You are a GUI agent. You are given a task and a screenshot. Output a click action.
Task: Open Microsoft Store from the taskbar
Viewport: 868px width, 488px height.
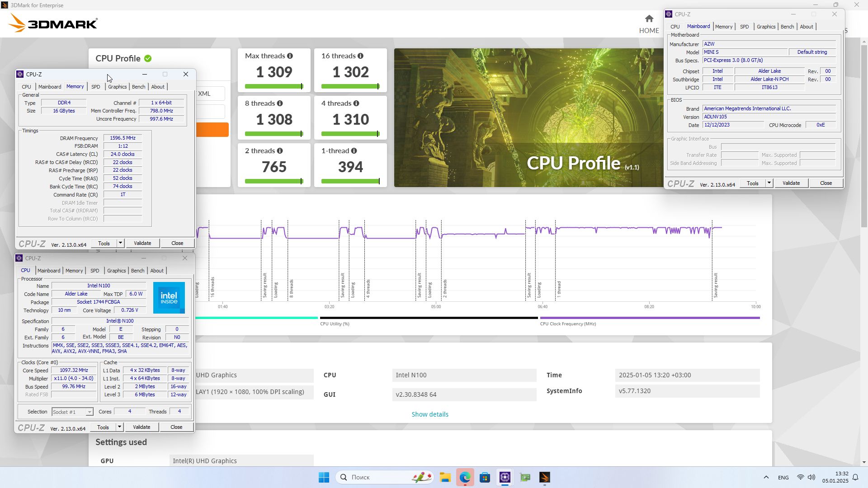click(x=485, y=477)
